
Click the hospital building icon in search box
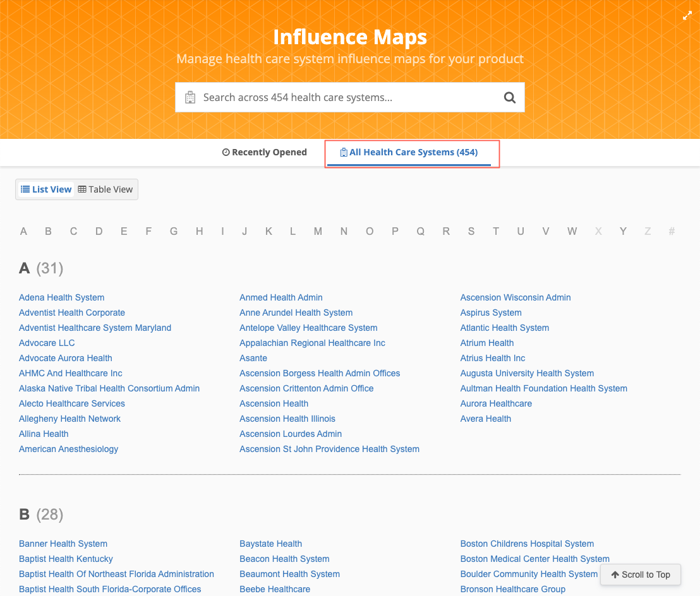(190, 97)
